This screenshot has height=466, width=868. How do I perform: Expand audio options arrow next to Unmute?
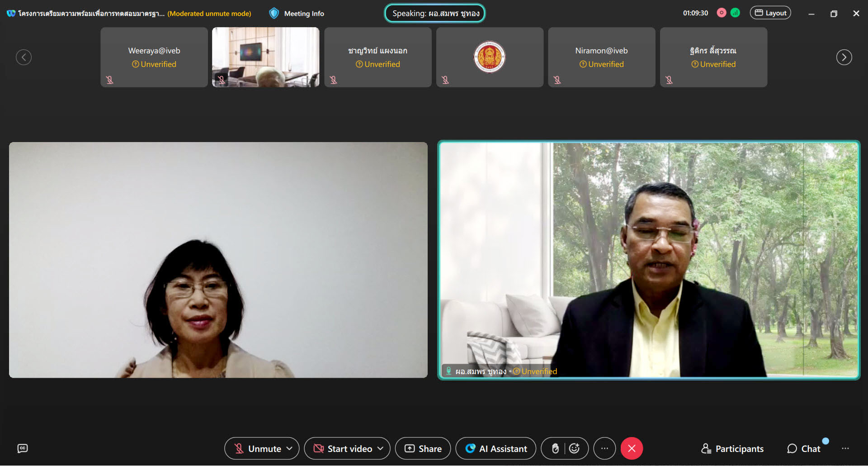(x=290, y=448)
